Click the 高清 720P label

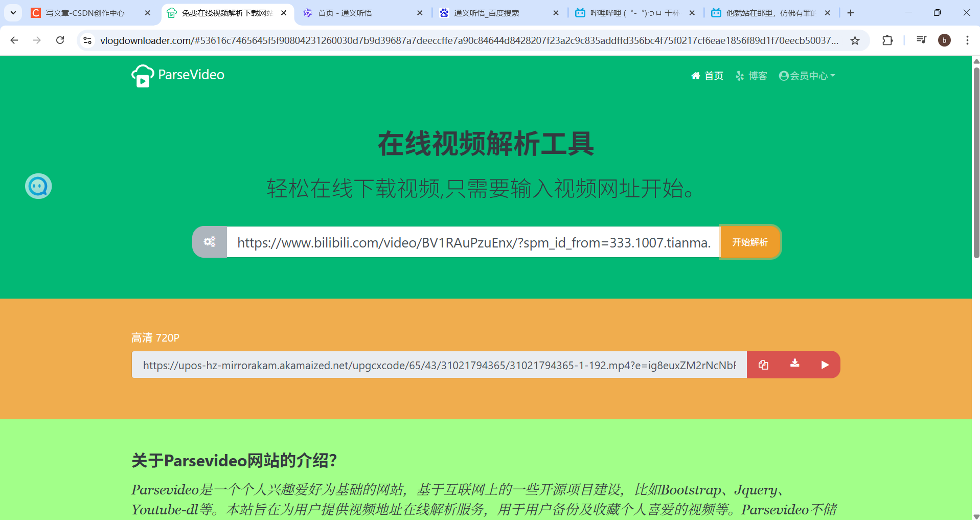click(155, 337)
